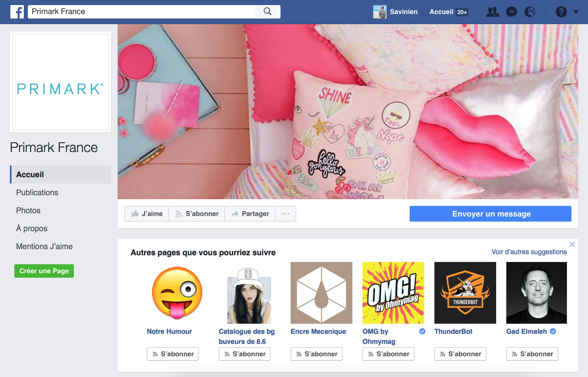This screenshot has height=377, width=588.
Task: Subscribe to ThunderBot
Action: click(x=460, y=354)
